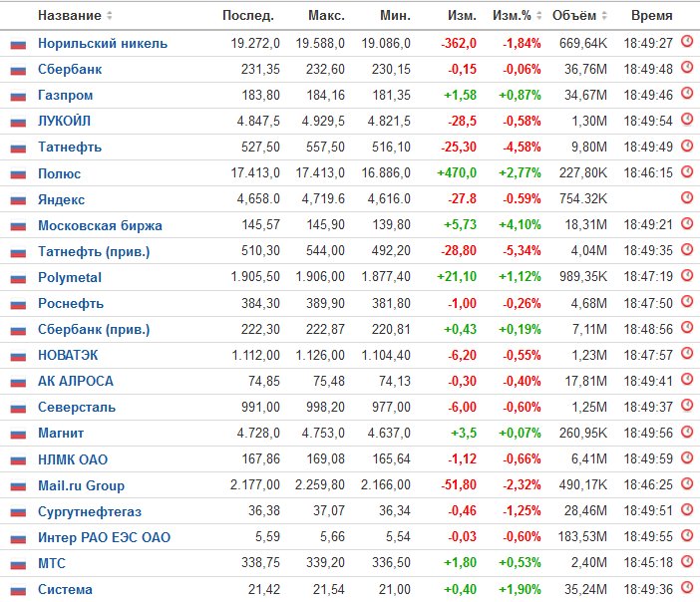Open the АК АЛРОСА link
The image size is (700, 602).
coord(76,381)
